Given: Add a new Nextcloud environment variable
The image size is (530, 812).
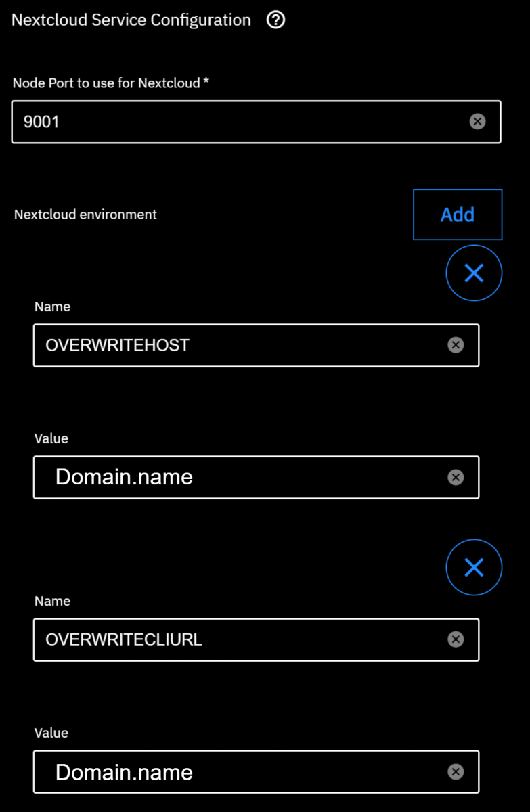Looking at the screenshot, I should [x=458, y=215].
